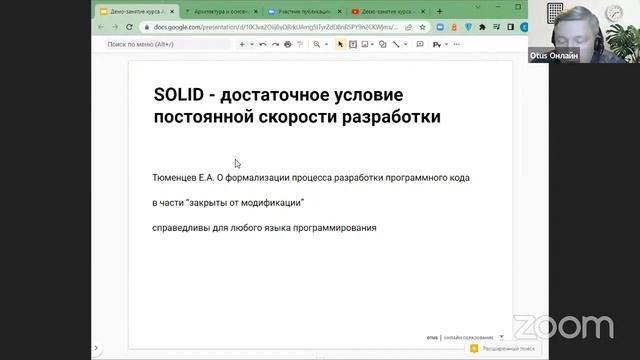Select the Line tool
640x360 pixels.
396,44
